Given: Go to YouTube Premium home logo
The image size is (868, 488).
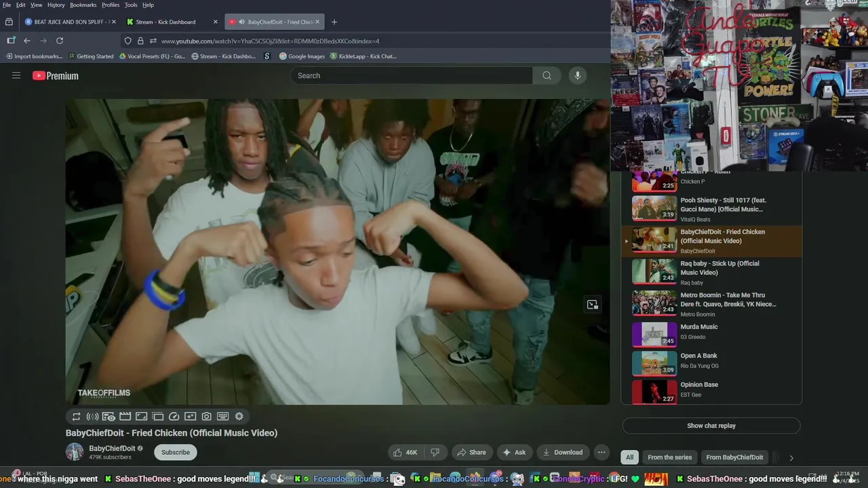Looking at the screenshot, I should [x=56, y=76].
